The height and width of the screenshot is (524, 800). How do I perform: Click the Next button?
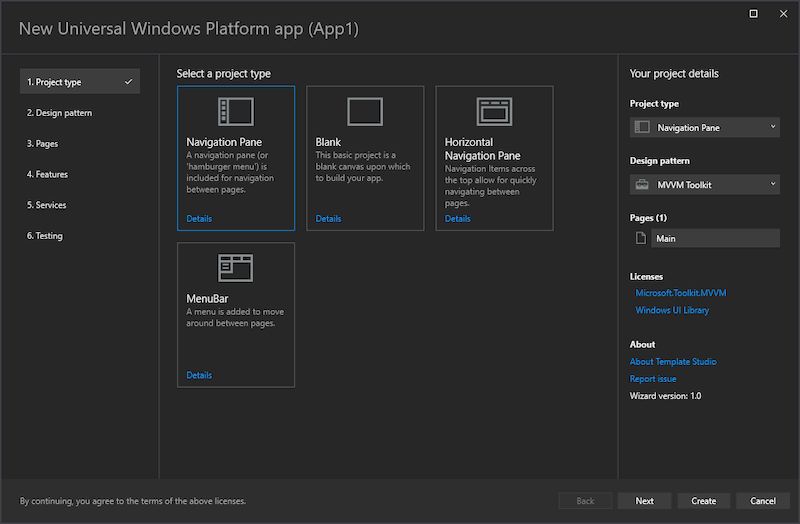644,501
